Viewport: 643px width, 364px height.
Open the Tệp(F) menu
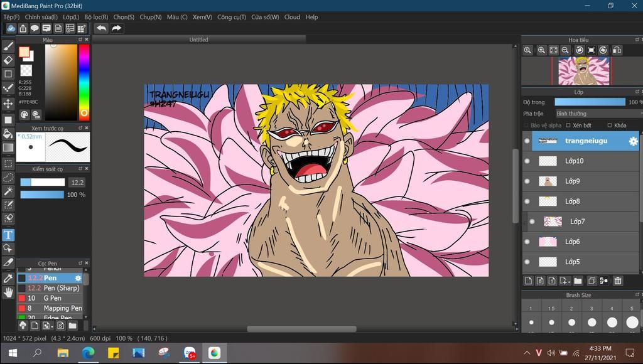(11, 17)
